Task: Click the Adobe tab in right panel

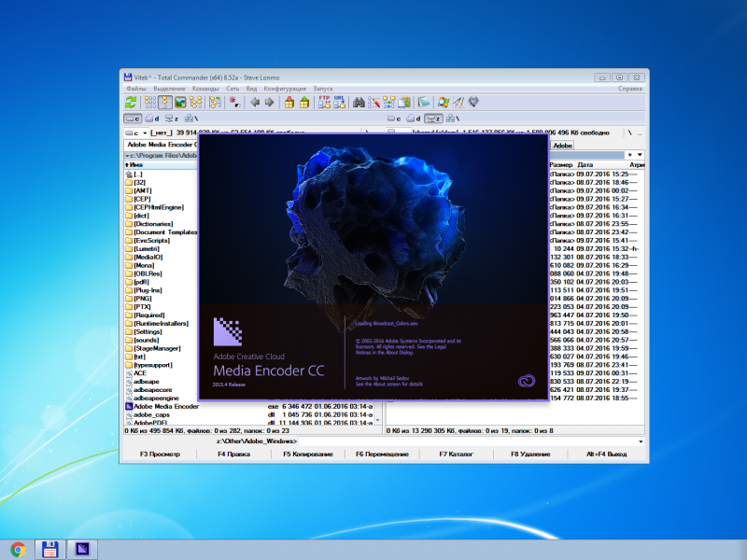Action: click(x=562, y=146)
